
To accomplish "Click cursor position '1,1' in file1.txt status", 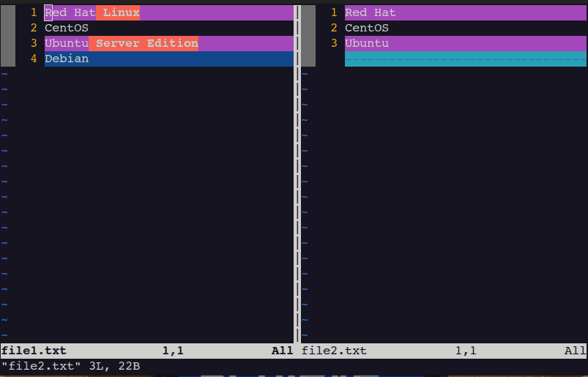I will [173, 351].
